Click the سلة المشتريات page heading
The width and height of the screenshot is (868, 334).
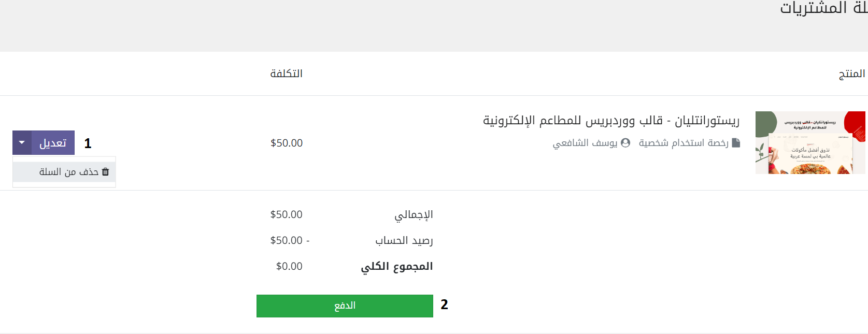[824, 8]
